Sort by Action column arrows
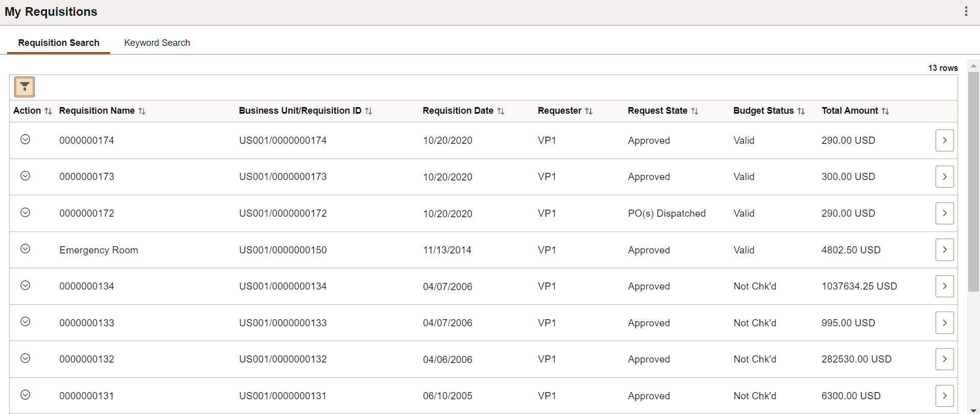Image resolution: width=980 pixels, height=414 pixels. (48, 111)
